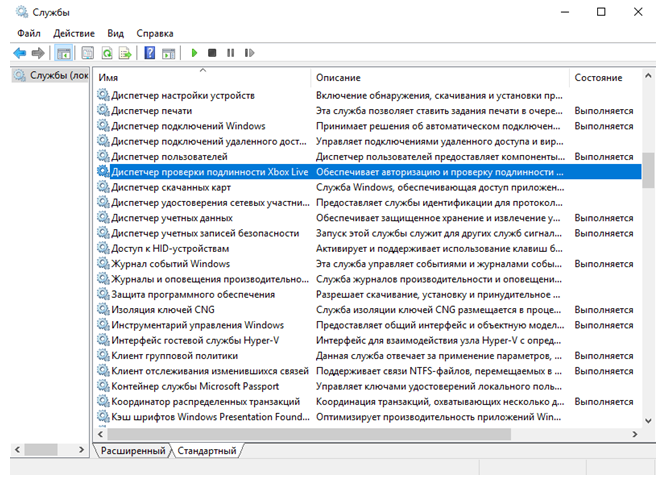Select Диспетчер подключений Windows service

click(x=369, y=126)
